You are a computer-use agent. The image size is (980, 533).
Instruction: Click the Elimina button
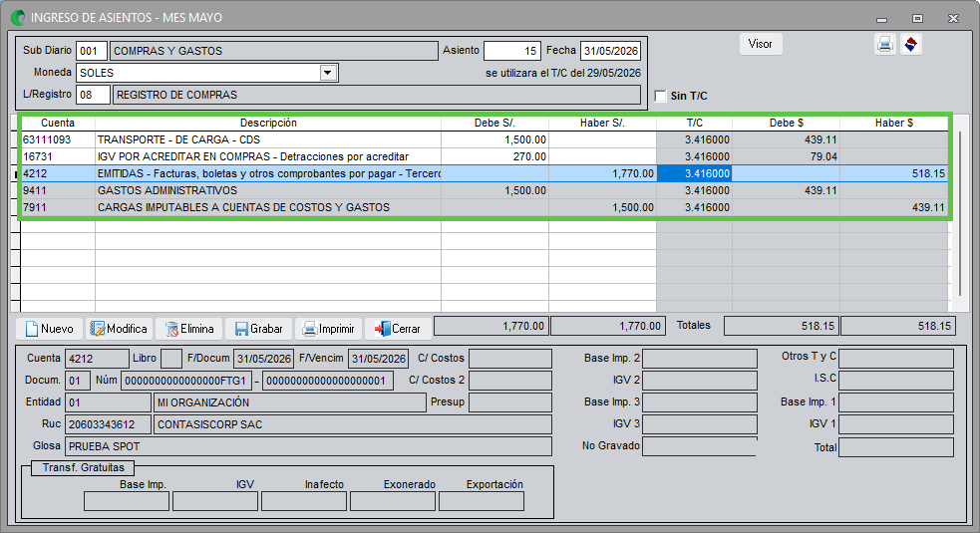[x=188, y=329]
